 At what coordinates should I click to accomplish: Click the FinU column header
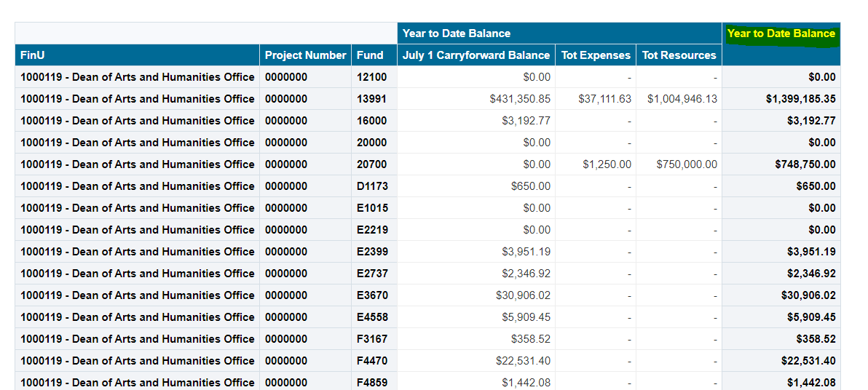coord(33,55)
